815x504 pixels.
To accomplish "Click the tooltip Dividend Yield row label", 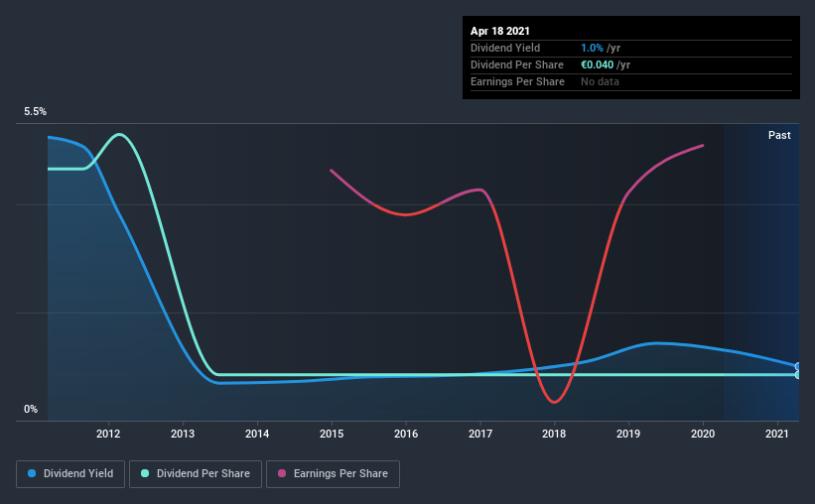I will click(505, 48).
